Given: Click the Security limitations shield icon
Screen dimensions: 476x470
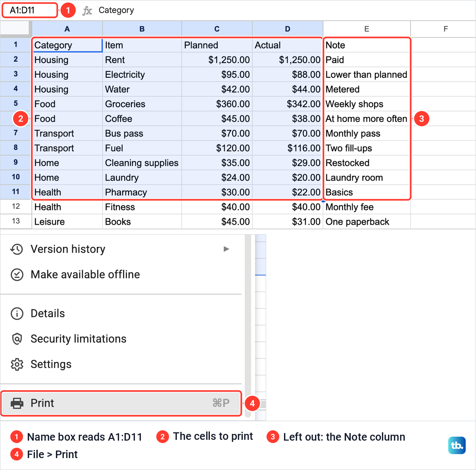Looking at the screenshot, I should coord(17,339).
